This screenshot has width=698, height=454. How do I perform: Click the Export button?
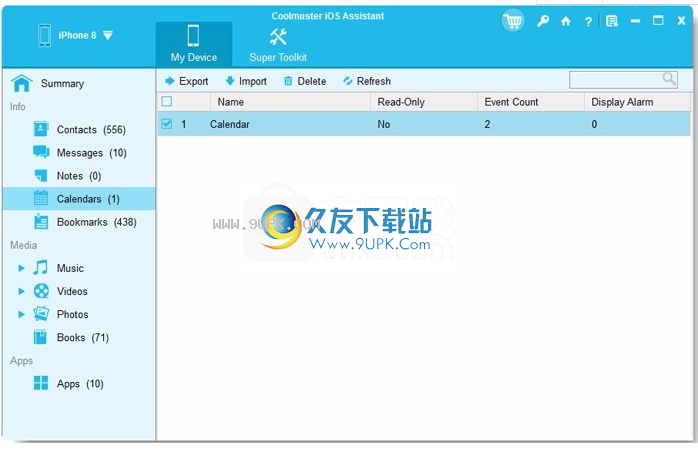click(x=187, y=81)
